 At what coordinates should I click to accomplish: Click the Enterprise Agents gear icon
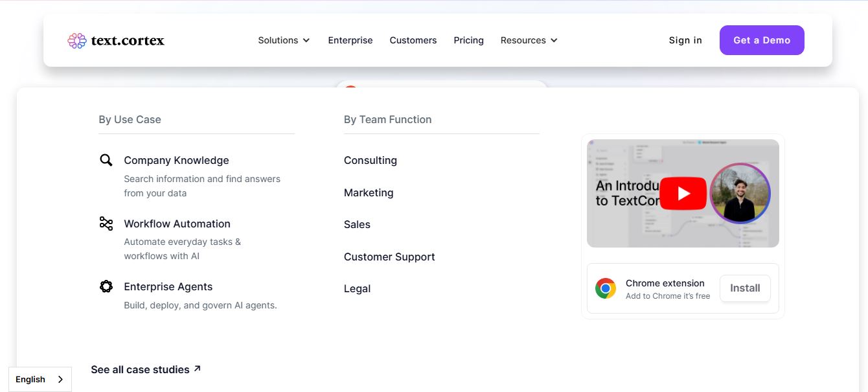click(106, 286)
